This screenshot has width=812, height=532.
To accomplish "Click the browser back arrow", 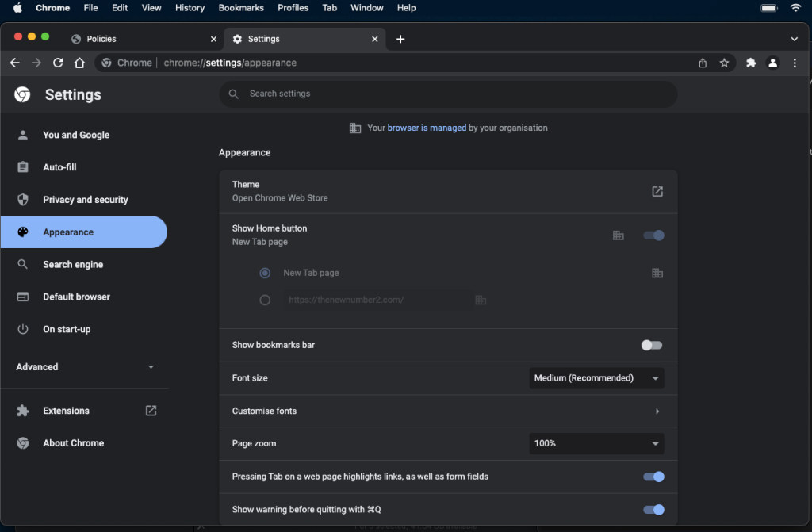I will (x=15, y=63).
